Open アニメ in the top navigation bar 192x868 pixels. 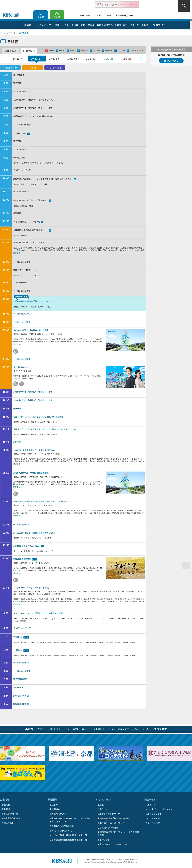(91, 25)
